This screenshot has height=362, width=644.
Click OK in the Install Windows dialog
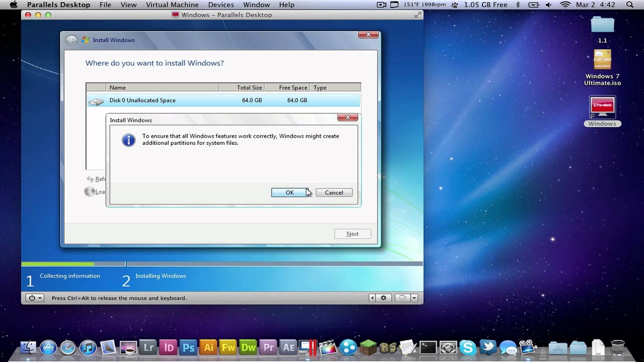[x=289, y=193]
